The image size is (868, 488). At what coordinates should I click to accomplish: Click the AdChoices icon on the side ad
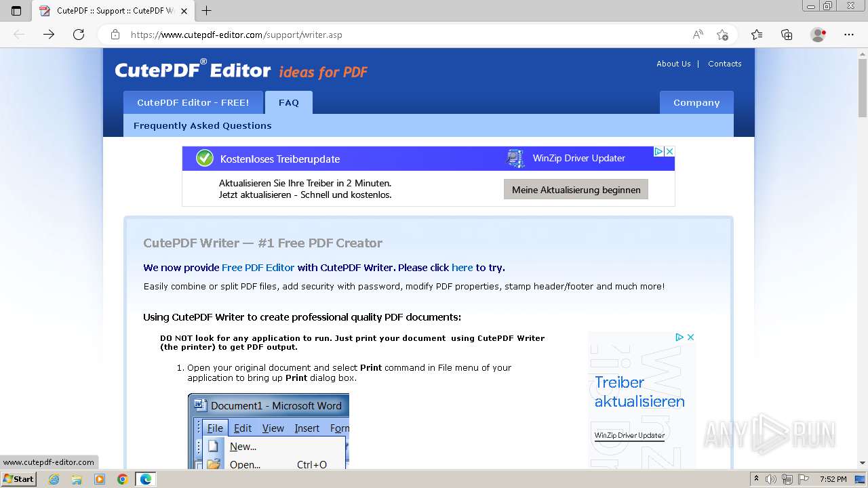pyautogui.click(x=679, y=337)
